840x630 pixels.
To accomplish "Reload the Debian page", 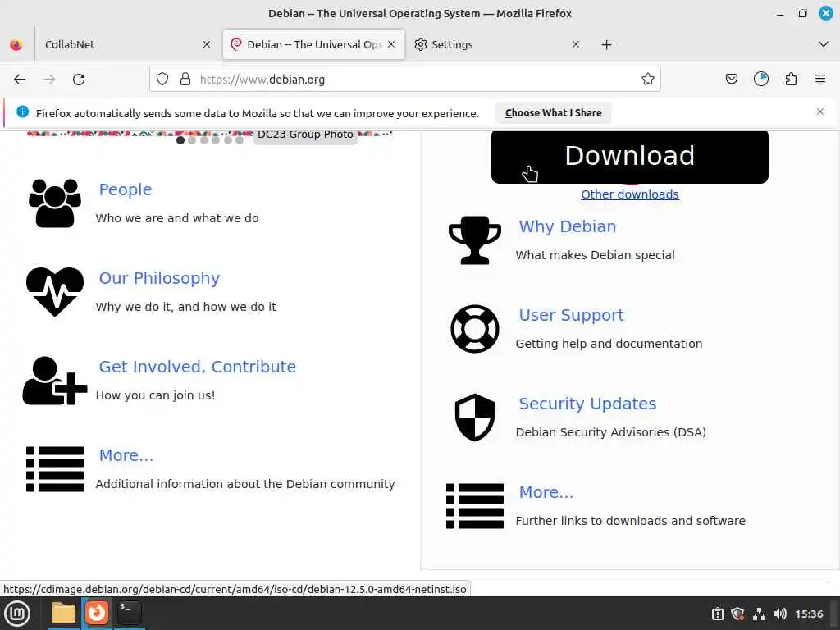I will (79, 80).
